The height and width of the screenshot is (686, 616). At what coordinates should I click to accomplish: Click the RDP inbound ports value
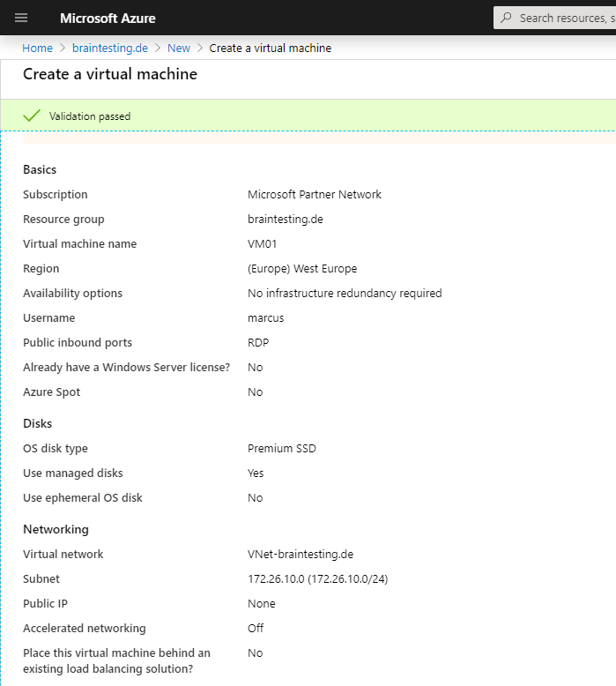(x=258, y=343)
